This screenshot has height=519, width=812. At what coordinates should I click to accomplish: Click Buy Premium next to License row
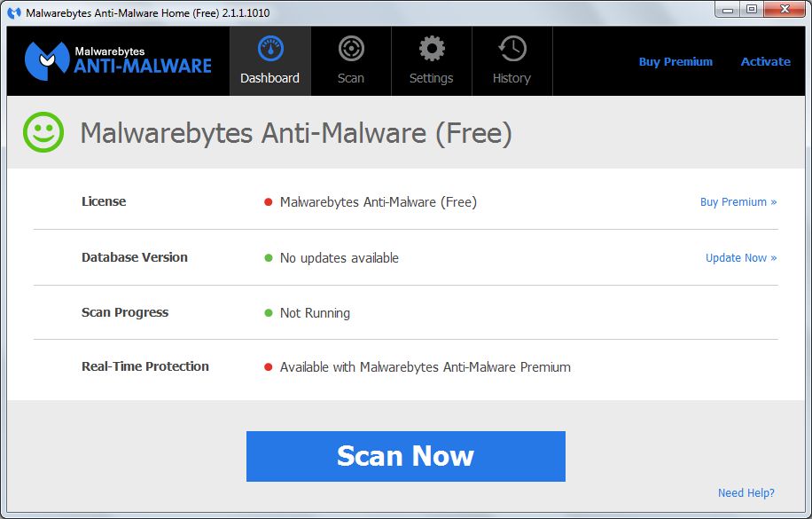pyautogui.click(x=738, y=202)
